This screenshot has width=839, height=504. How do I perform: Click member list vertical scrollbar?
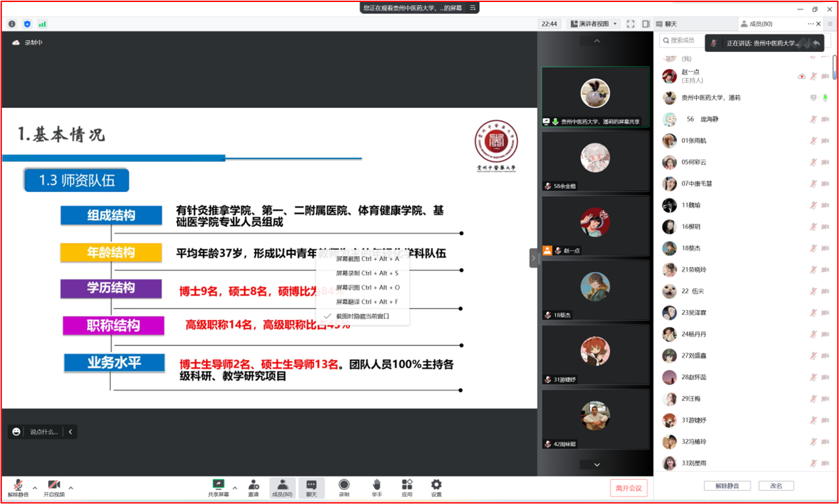(834, 68)
